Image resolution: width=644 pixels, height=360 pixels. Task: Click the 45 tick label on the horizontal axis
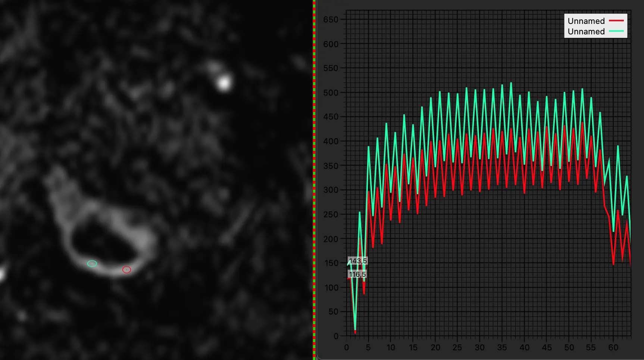(547, 347)
